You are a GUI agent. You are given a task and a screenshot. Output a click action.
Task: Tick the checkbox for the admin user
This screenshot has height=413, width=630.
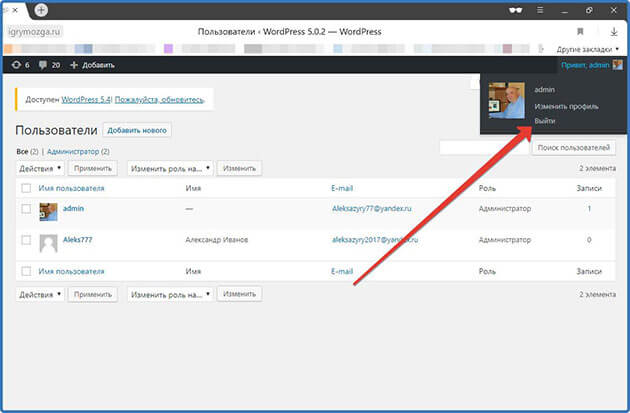[x=26, y=209]
